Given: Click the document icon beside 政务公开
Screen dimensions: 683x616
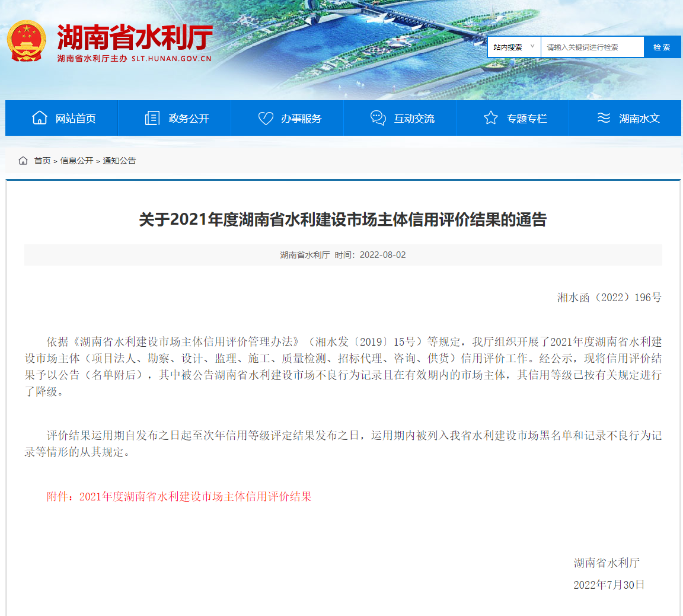Looking at the screenshot, I should pyautogui.click(x=152, y=118).
